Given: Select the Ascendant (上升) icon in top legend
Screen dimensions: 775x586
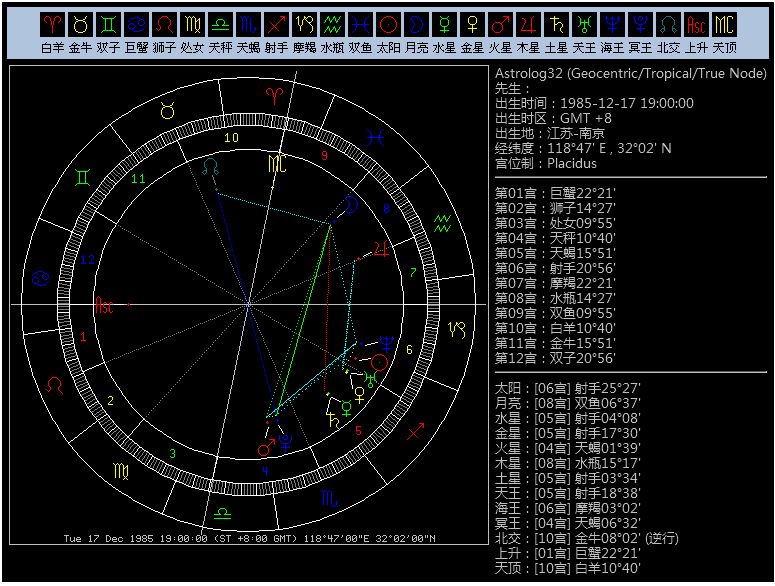Looking at the screenshot, I should [x=696, y=22].
